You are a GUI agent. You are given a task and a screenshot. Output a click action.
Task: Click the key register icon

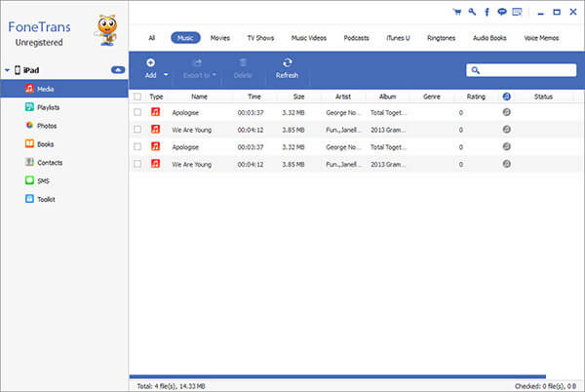(x=472, y=12)
